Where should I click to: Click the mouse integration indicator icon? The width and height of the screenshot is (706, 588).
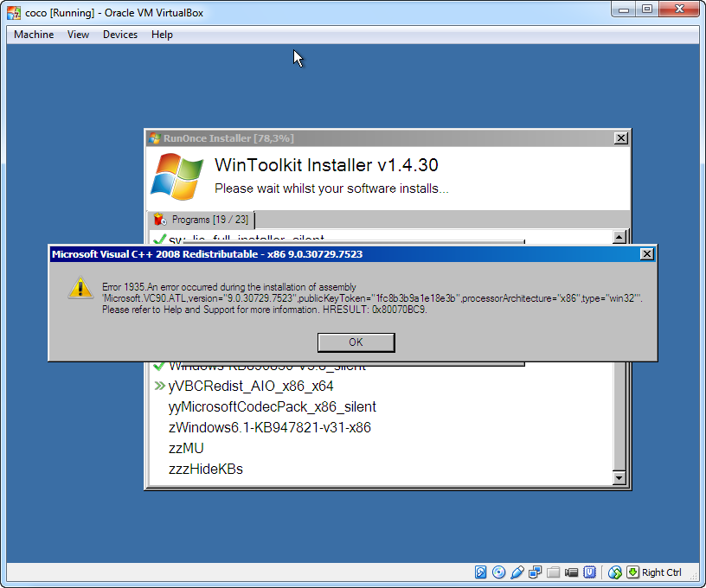[615, 572]
